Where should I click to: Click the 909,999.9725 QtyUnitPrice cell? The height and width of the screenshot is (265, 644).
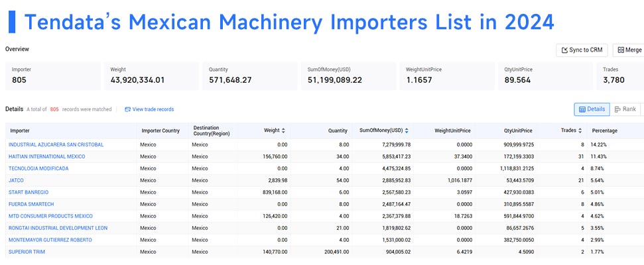pos(519,145)
